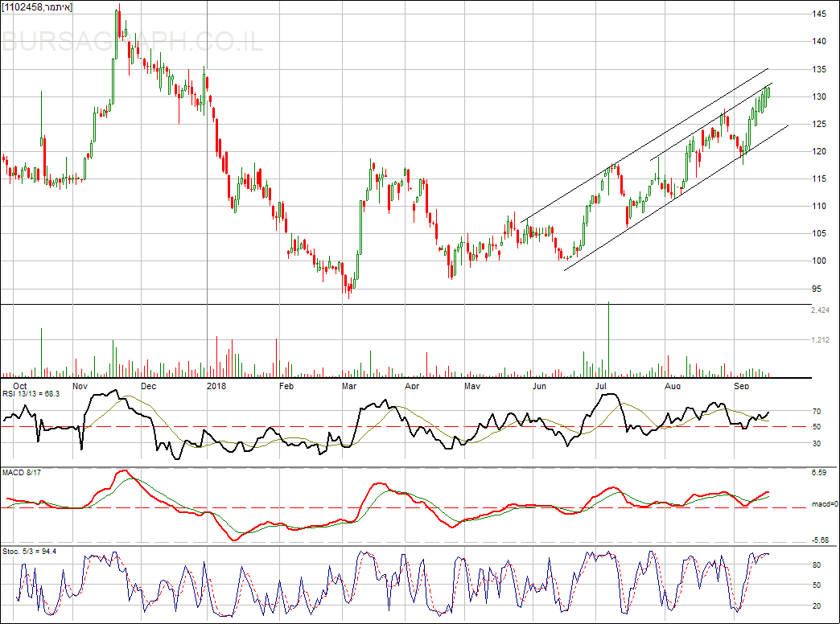840x624 pixels.
Task: Click the tallest green volume bar in July
Action: point(609,338)
